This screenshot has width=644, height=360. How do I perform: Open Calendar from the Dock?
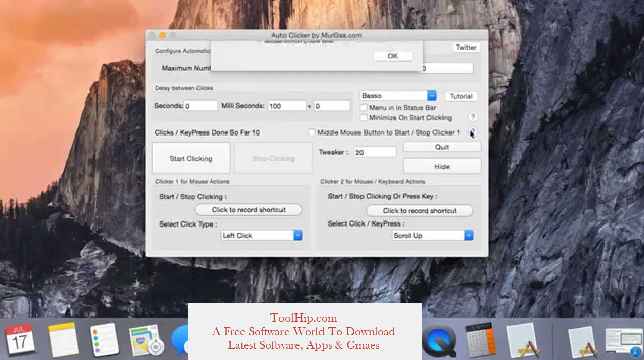click(20, 340)
